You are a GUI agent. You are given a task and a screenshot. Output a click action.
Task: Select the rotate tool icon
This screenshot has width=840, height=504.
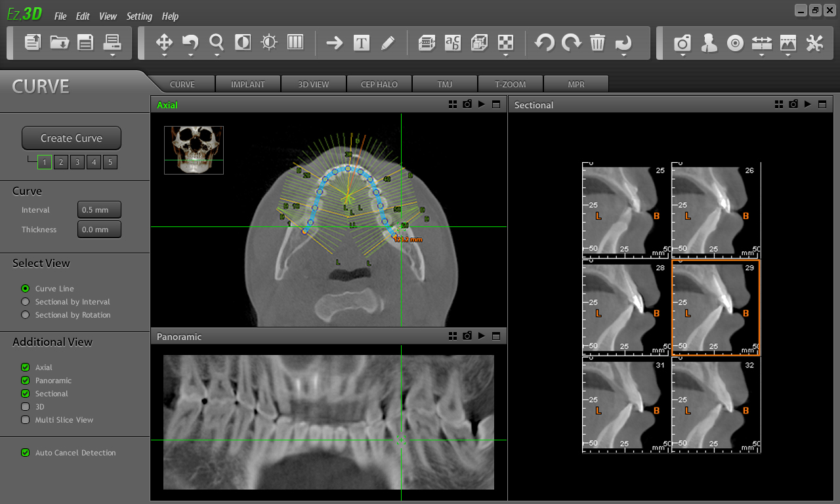click(190, 43)
